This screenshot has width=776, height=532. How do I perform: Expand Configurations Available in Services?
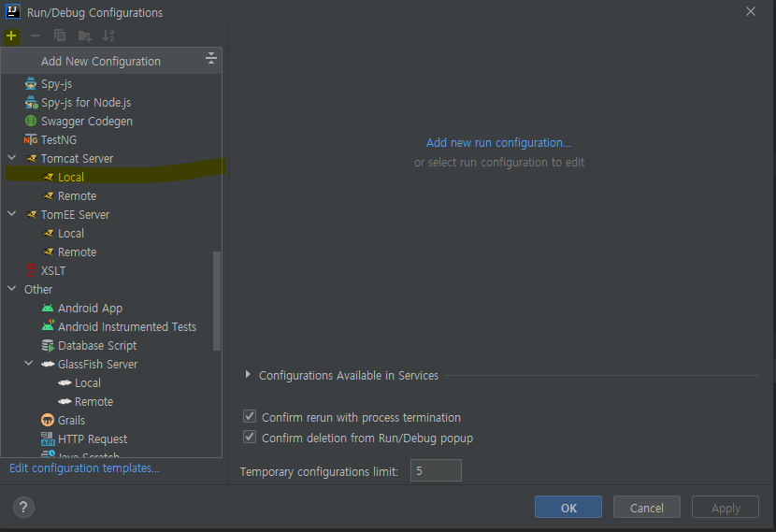[x=248, y=375]
